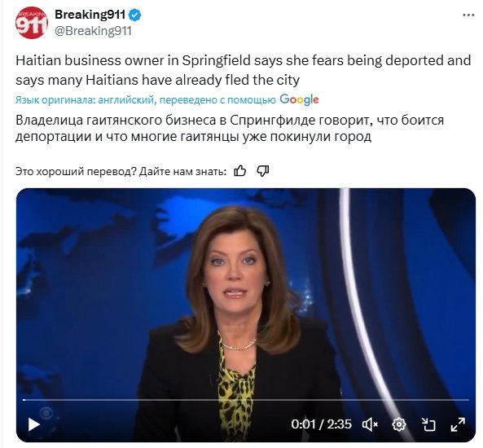The image size is (483, 448).
Task: Click the blue verified badge
Action: [x=135, y=15]
